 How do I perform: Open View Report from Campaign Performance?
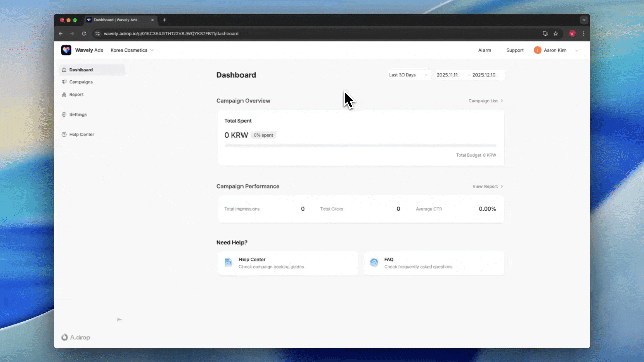coord(485,186)
